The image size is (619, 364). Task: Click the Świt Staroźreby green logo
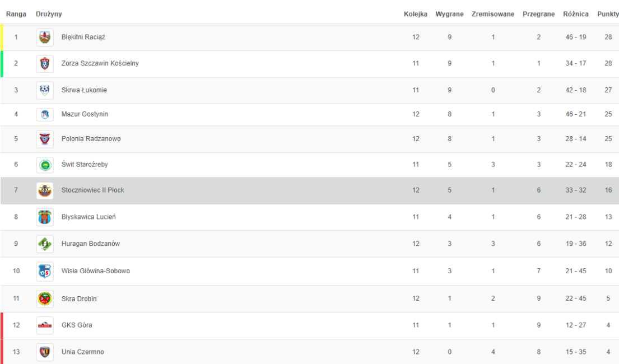[45, 165]
